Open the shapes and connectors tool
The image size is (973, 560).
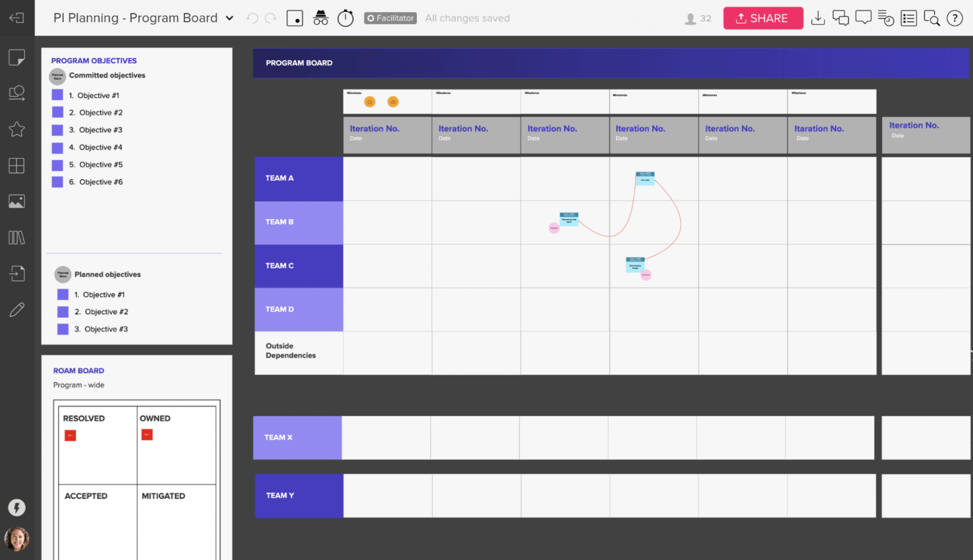coord(17,93)
